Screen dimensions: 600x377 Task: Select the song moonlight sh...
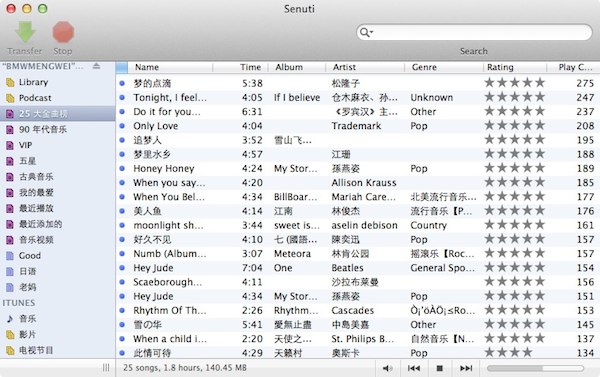[168, 225]
